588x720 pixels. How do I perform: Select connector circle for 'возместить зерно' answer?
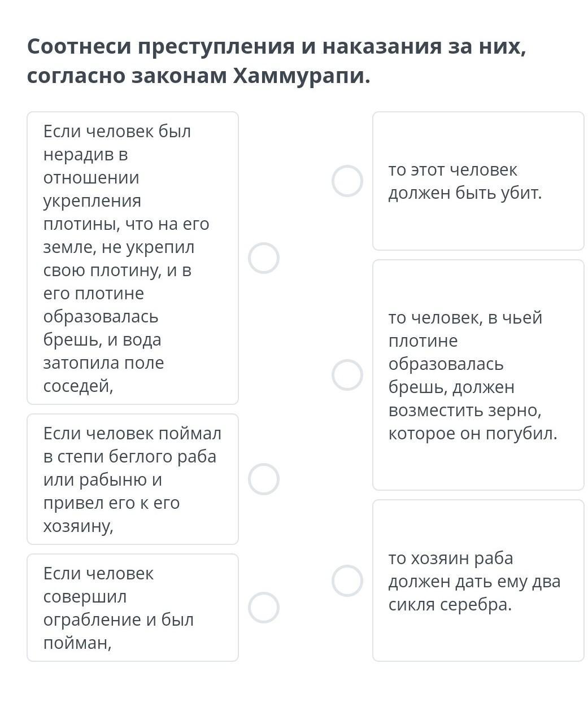(x=347, y=375)
